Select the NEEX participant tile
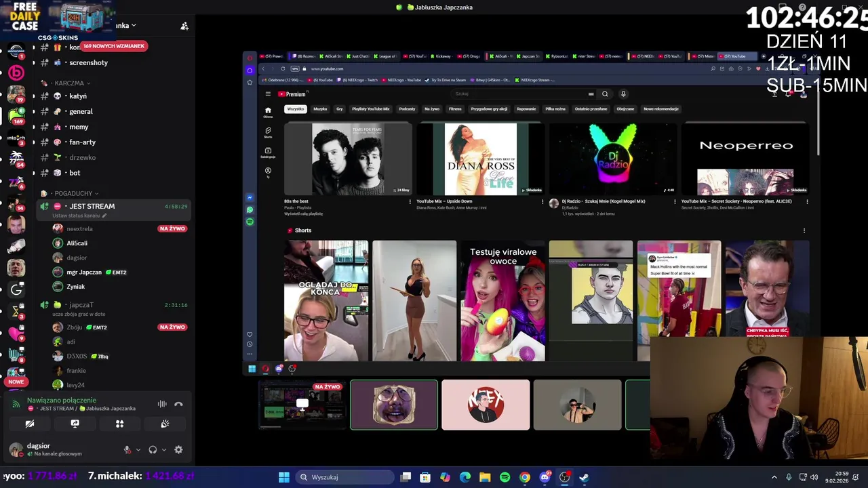The height and width of the screenshot is (488, 868). [x=486, y=405]
